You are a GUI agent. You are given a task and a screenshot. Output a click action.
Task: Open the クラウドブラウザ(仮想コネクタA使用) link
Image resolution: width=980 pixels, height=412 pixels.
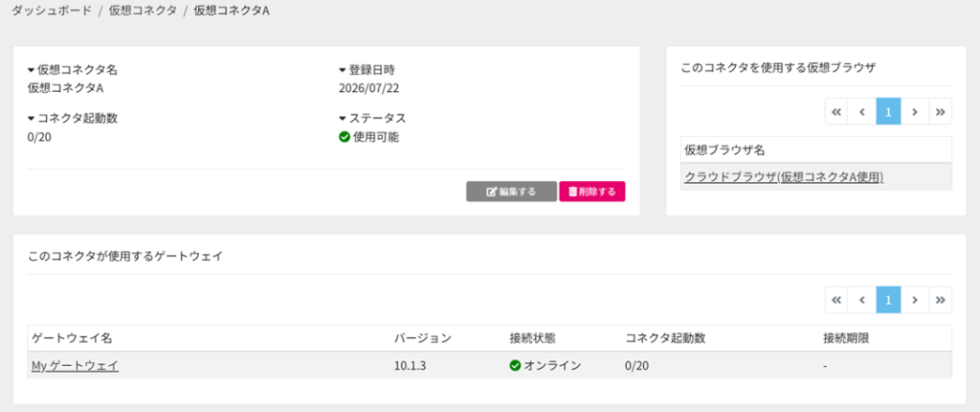pos(784,177)
